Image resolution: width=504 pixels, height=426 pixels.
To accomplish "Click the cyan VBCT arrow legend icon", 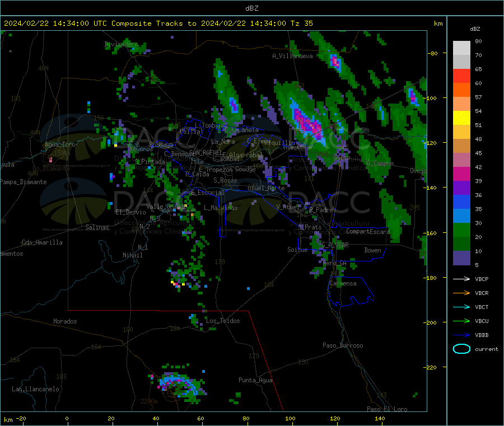I will pyautogui.click(x=461, y=307).
